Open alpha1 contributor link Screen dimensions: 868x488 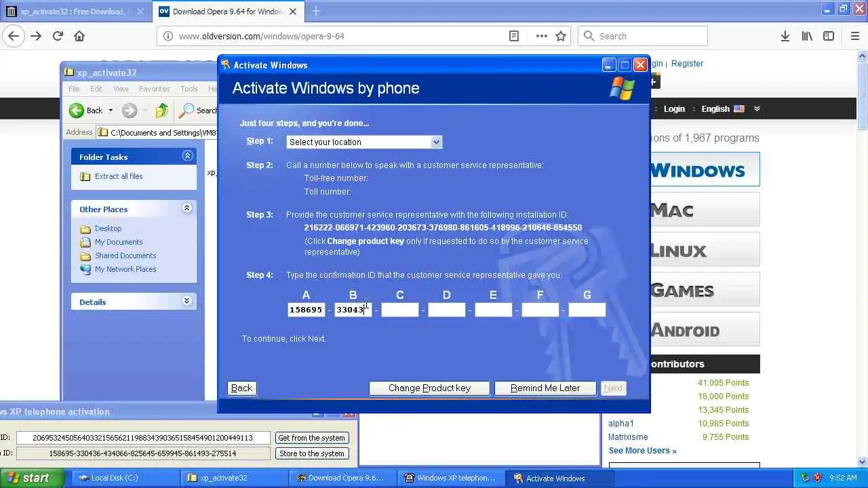[621, 424]
